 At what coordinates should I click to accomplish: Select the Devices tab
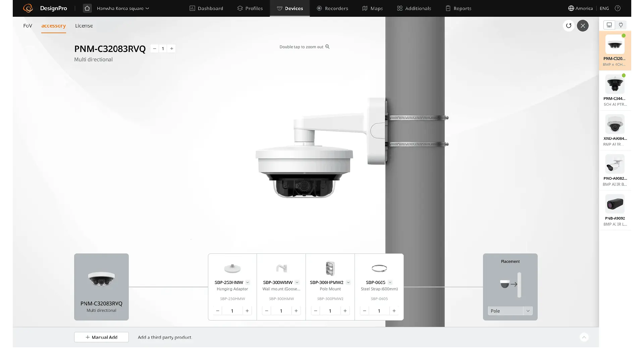(x=290, y=8)
